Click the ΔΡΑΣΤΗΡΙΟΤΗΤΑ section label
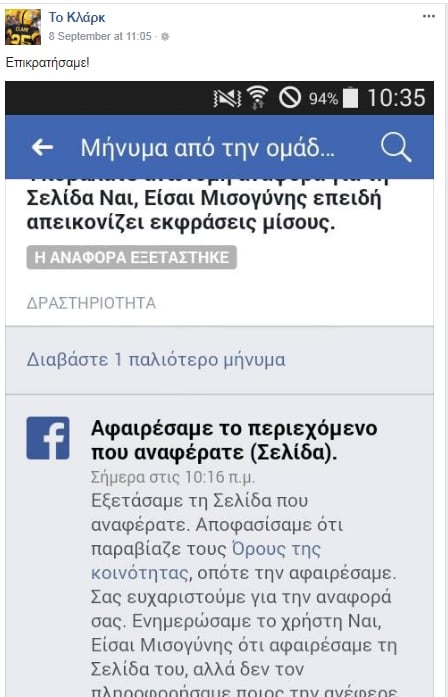The image size is (448, 697). (x=91, y=303)
